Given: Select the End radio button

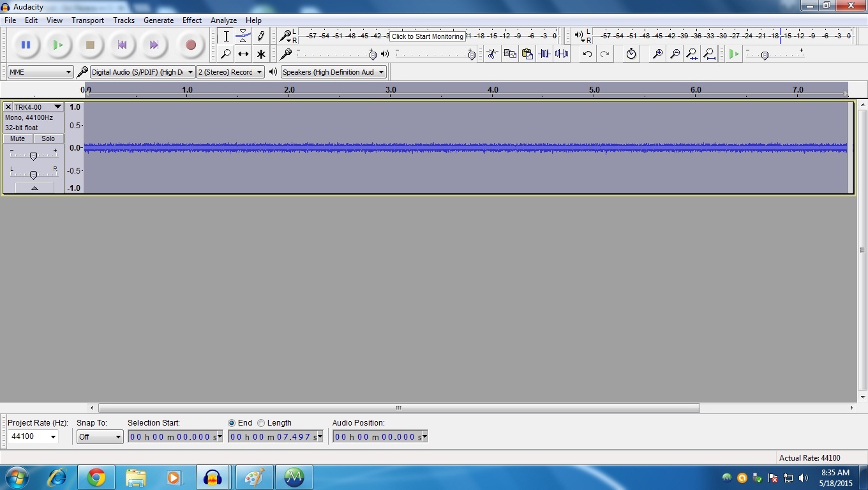Looking at the screenshot, I should point(232,423).
